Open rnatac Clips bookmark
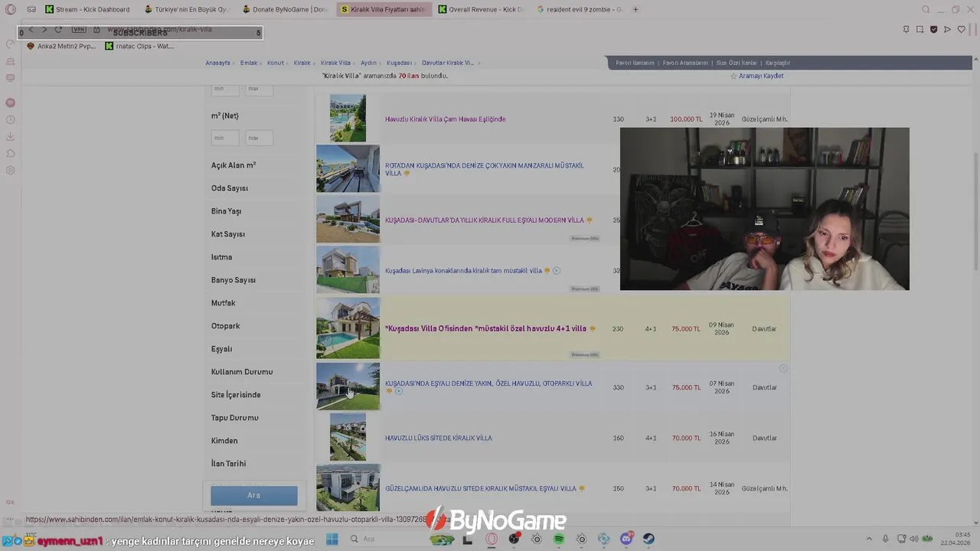The height and width of the screenshot is (551, 980). pyautogui.click(x=139, y=46)
